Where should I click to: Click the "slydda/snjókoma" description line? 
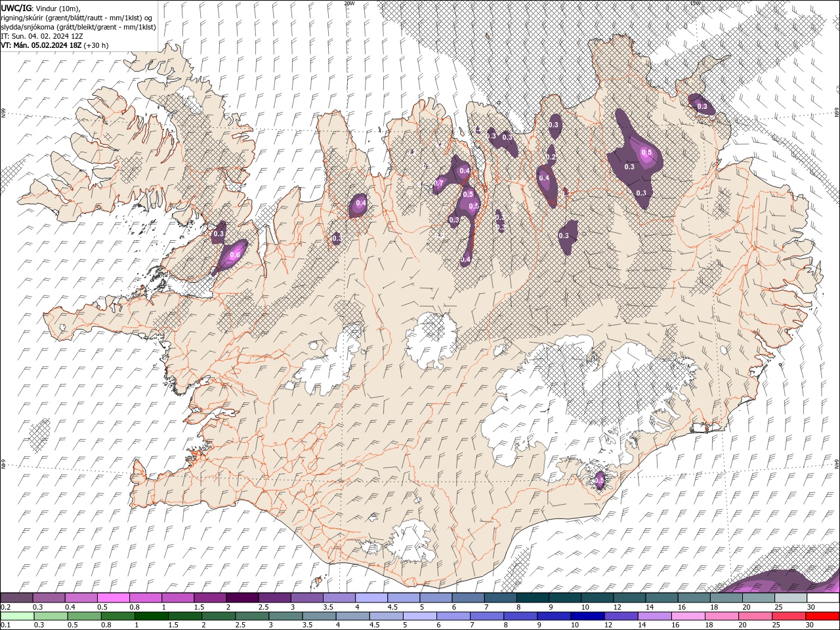79,27
